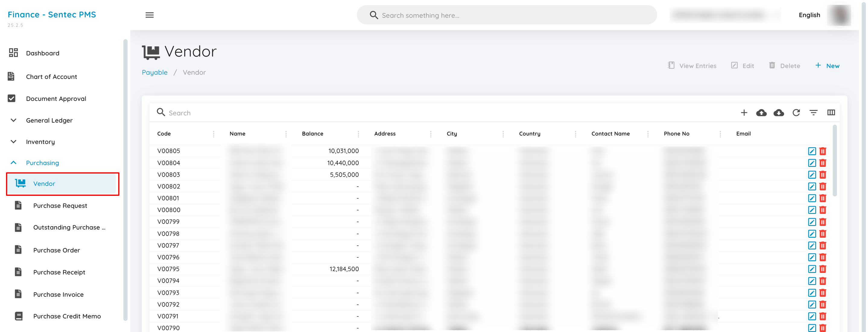This screenshot has width=868, height=332.
Task: Open Purchase Request in sidebar
Action: pos(60,206)
